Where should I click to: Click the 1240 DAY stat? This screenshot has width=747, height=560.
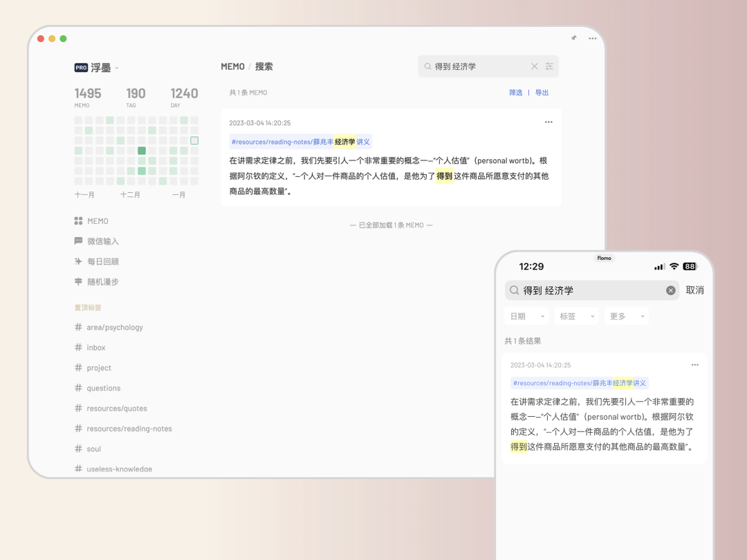(185, 97)
